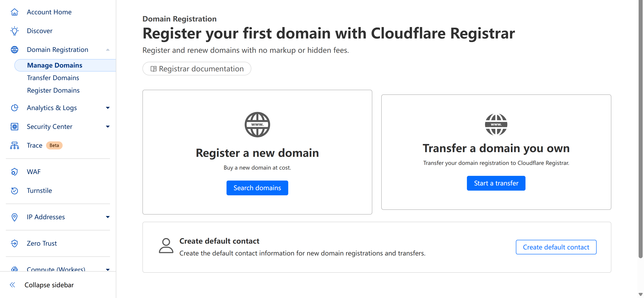
Task: Click the Trace network icon
Action: (x=15, y=145)
